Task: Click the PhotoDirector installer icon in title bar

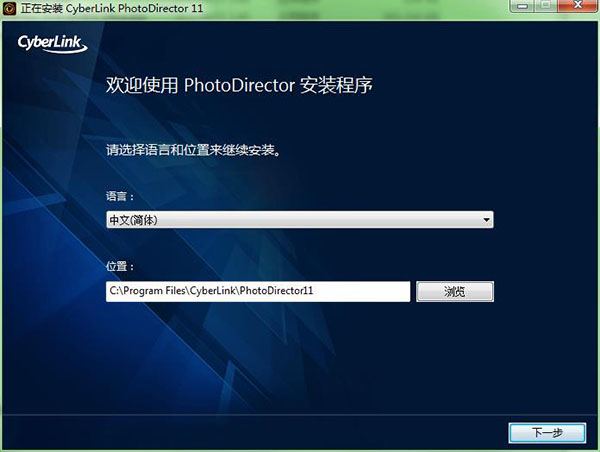Action: coord(9,8)
